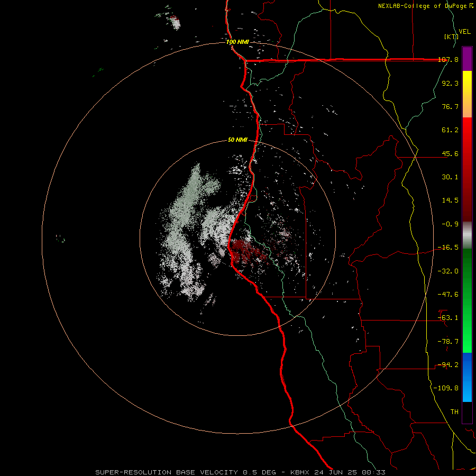Select the -47.6 scale value
The height and width of the screenshot is (476, 476).
[x=448, y=295]
